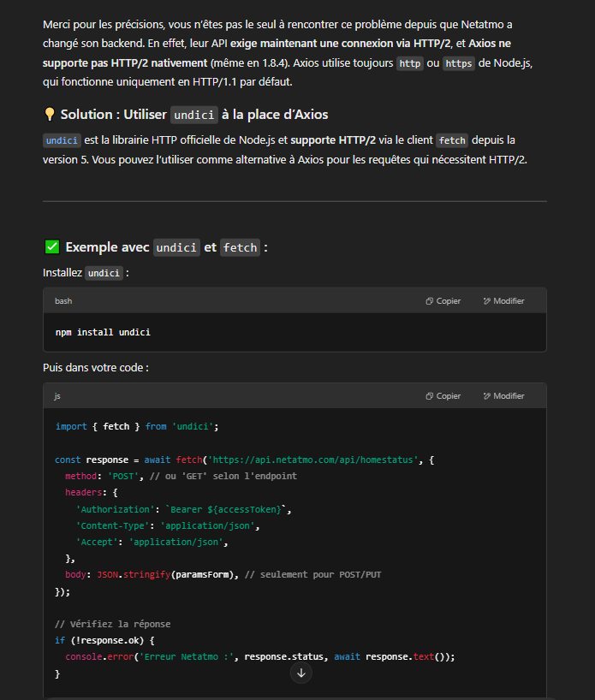Click the '// Vérifiez la réponse' comment
Viewport: 595px width, 700px height.
click(112, 624)
